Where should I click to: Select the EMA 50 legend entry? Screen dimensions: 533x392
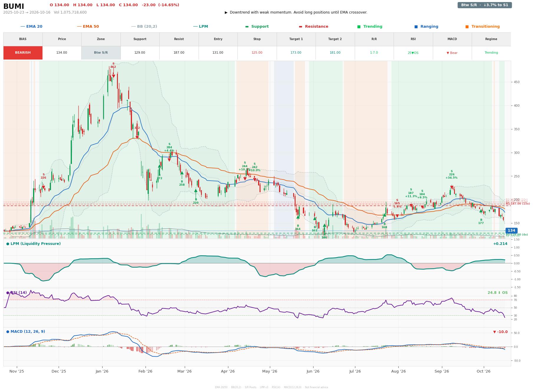coord(88,27)
